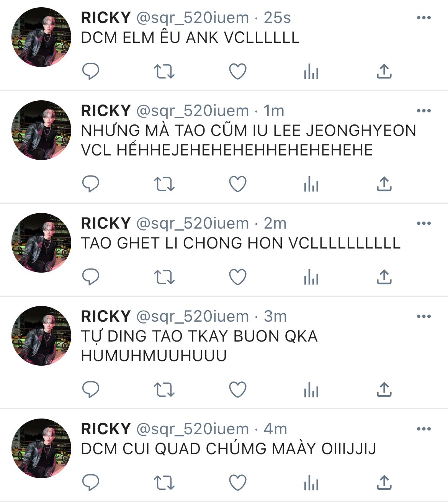448x502 pixels.
Task: Reply to the "DCM ELM ÊU ANK" tweet
Action: (91, 71)
